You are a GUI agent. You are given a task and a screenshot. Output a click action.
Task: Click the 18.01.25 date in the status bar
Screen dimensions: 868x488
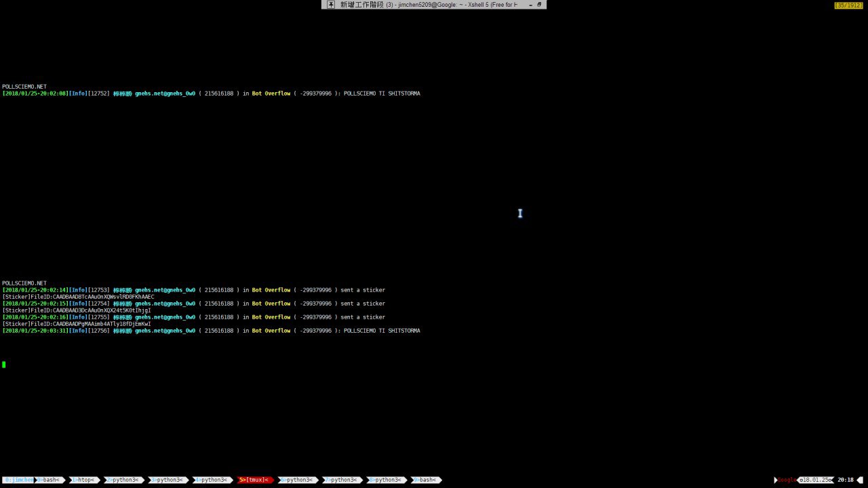(x=814, y=480)
